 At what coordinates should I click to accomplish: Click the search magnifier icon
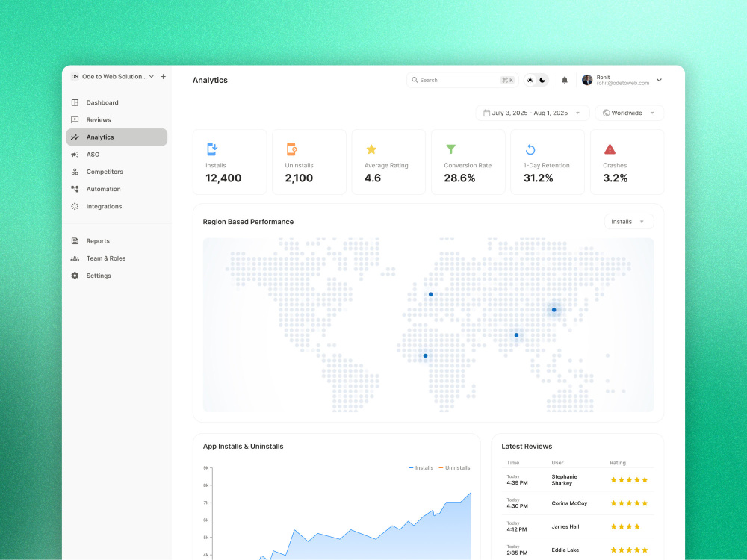coord(415,80)
